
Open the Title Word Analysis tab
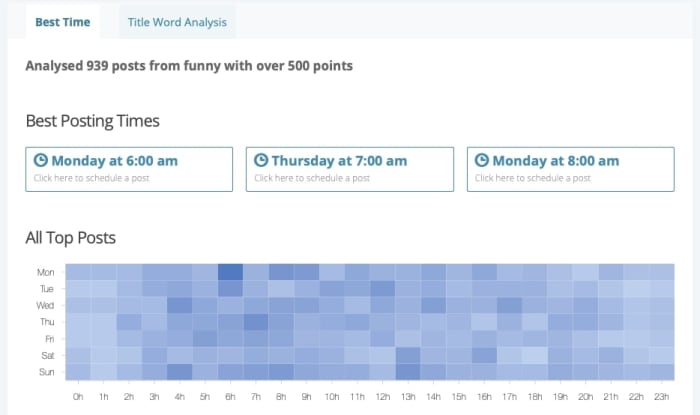point(177,21)
